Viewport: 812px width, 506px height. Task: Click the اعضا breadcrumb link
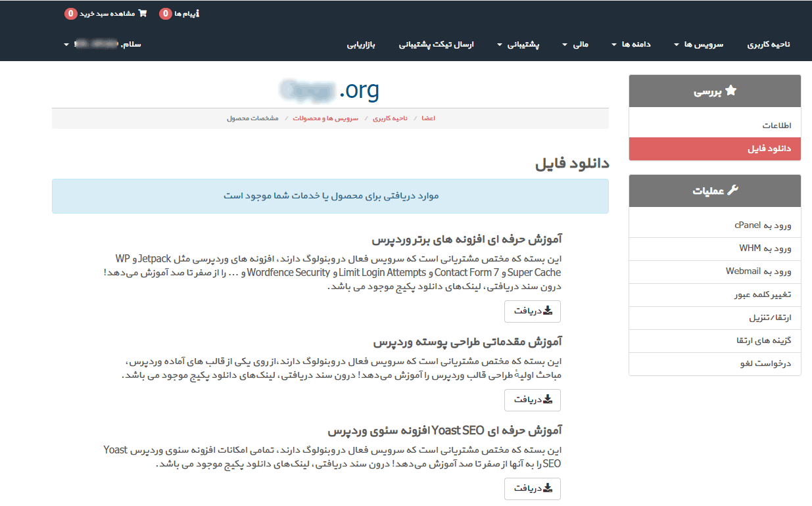click(429, 118)
